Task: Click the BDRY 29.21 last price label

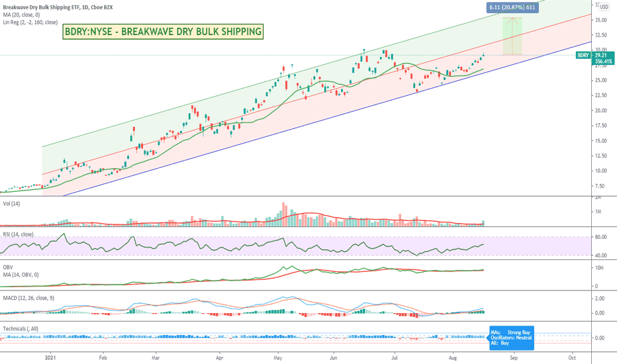Action: click(595, 58)
